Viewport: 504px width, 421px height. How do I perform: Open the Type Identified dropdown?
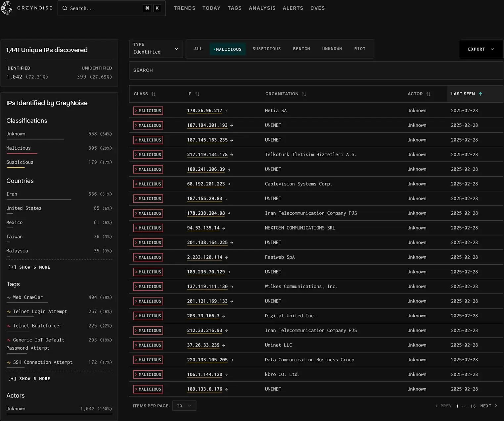(156, 49)
